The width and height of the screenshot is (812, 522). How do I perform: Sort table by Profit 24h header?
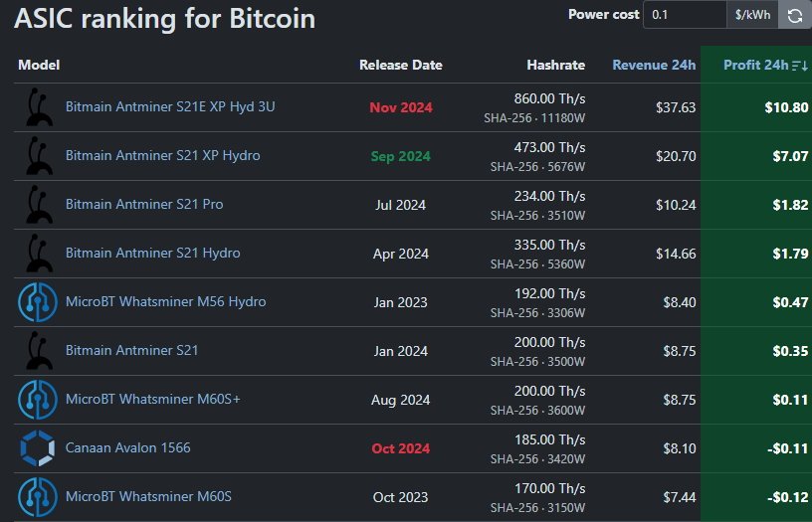click(755, 66)
